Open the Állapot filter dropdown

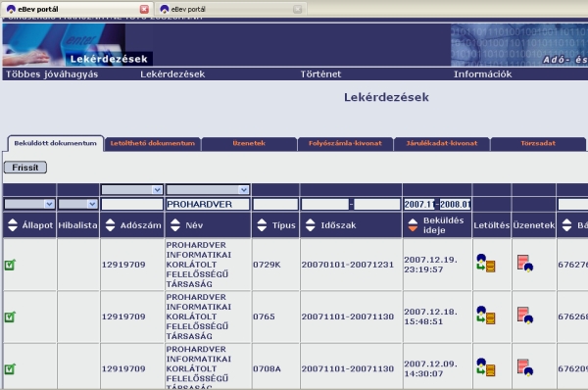pyautogui.click(x=29, y=204)
